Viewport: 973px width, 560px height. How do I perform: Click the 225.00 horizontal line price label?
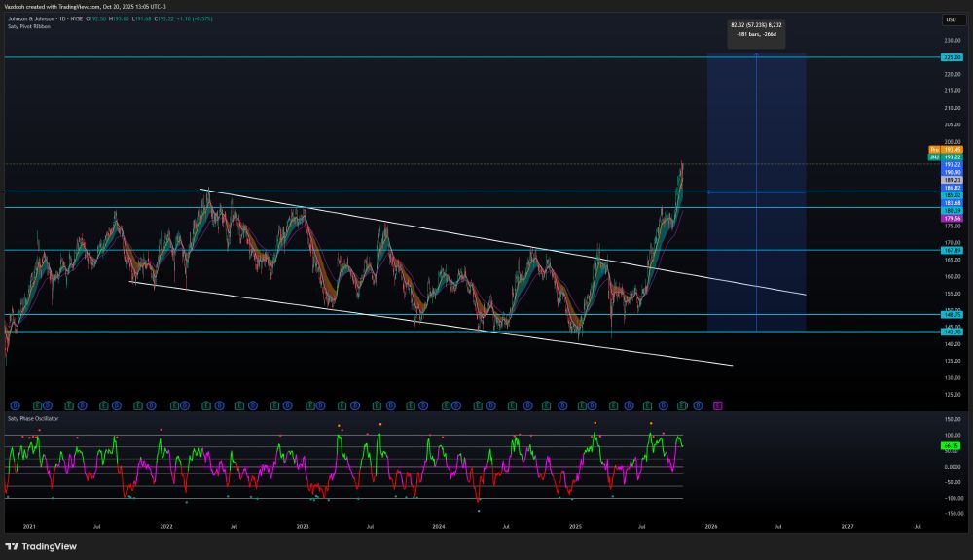(952, 57)
